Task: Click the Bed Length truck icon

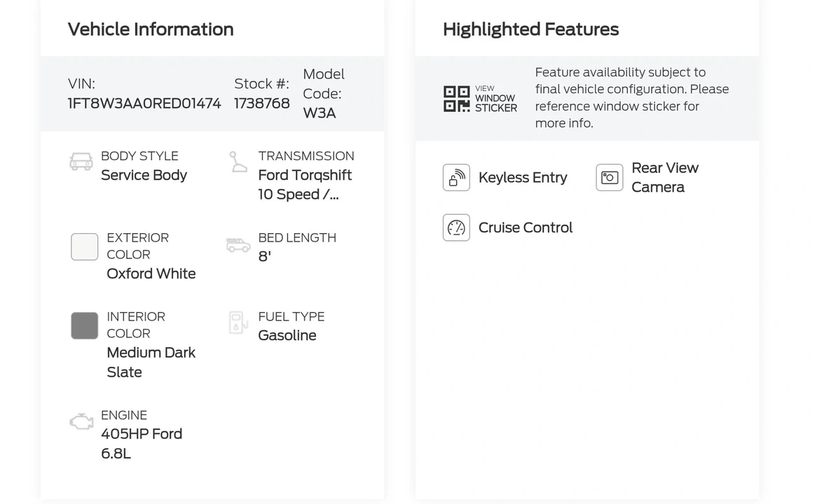Action: point(239,245)
